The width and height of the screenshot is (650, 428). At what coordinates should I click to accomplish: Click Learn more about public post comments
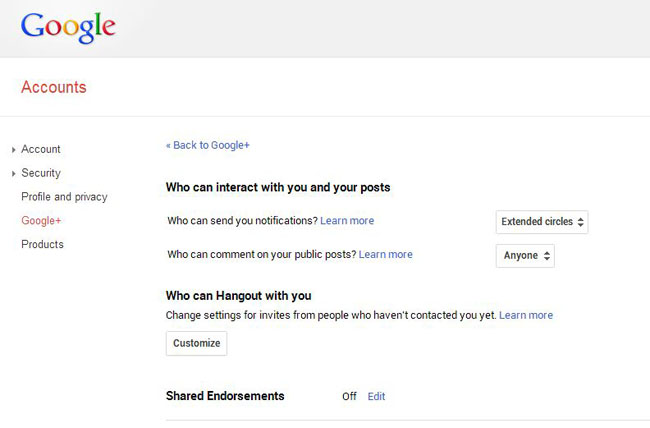coord(386,255)
